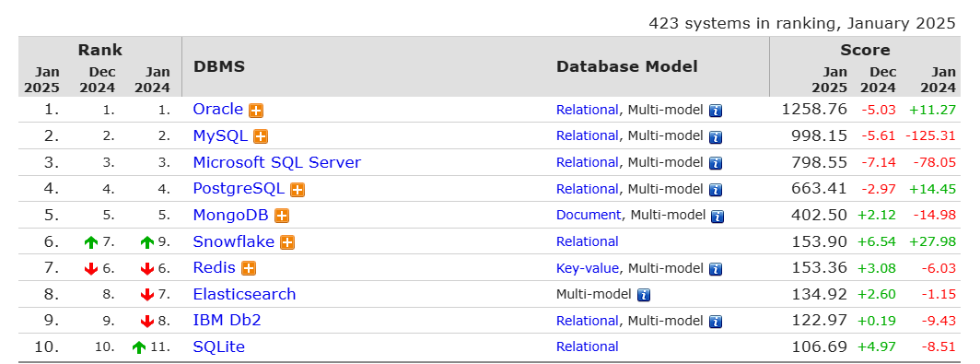Viewport: 980px width, 364px height.
Task: Click the MongoDB score 402.50
Action: tap(820, 215)
